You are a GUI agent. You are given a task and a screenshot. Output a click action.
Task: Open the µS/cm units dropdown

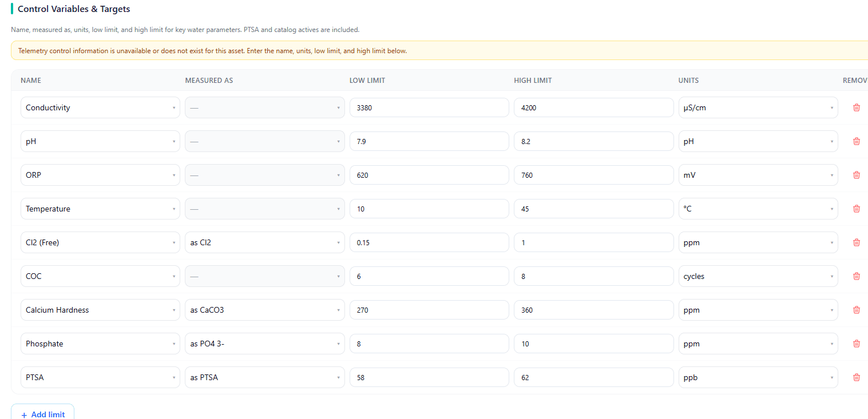tap(758, 107)
